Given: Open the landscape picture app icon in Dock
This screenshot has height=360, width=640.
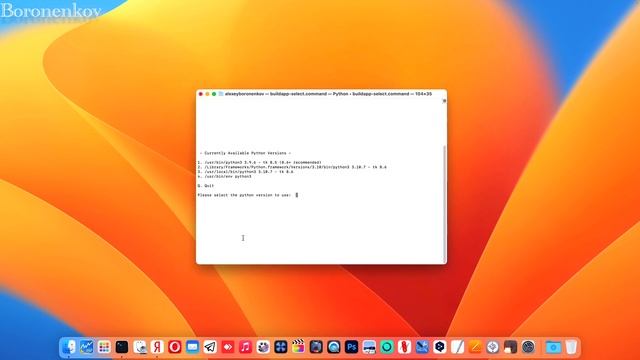Looking at the screenshot, I should tap(369, 347).
